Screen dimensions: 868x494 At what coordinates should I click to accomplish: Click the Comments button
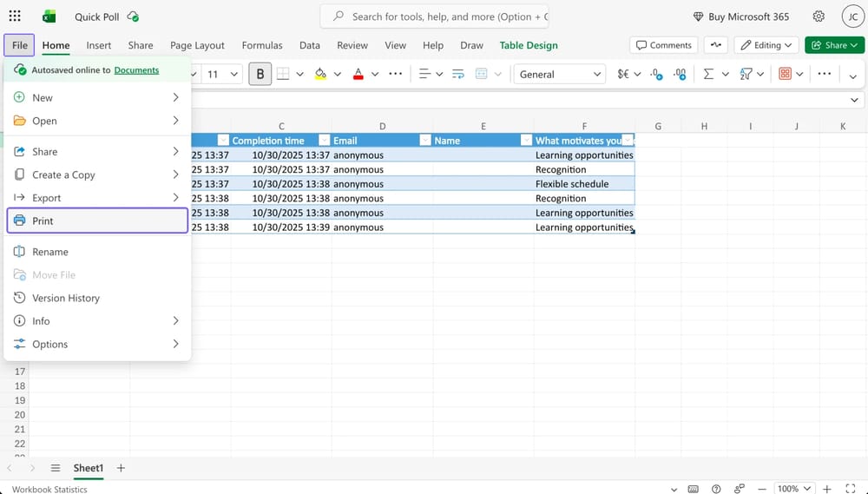click(664, 45)
